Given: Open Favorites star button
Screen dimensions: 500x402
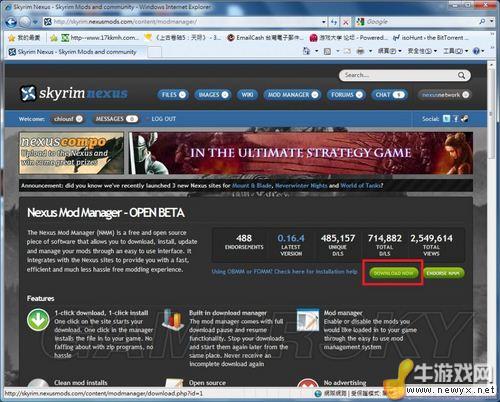Looking at the screenshot, I should coord(24,38).
